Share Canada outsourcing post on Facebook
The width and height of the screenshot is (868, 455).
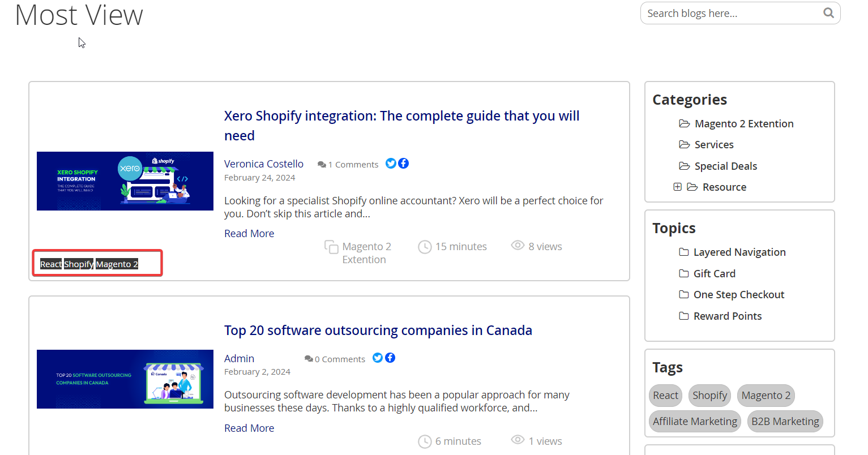[390, 358]
